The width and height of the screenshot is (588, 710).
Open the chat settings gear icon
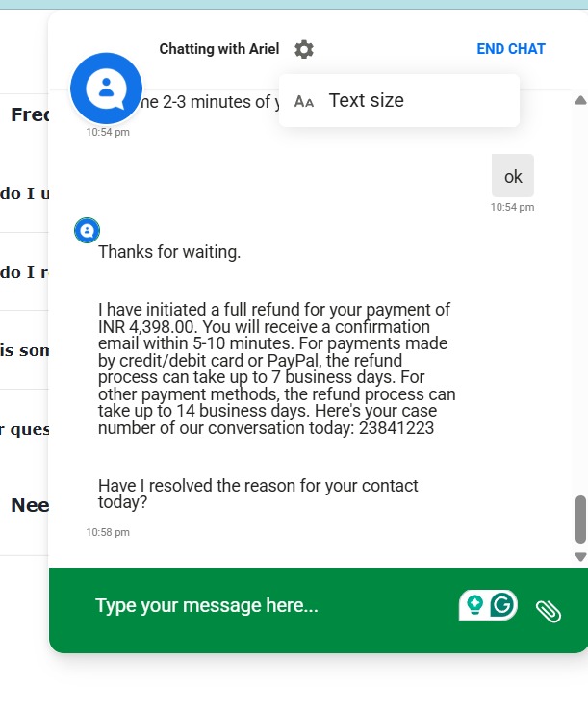[x=304, y=49]
